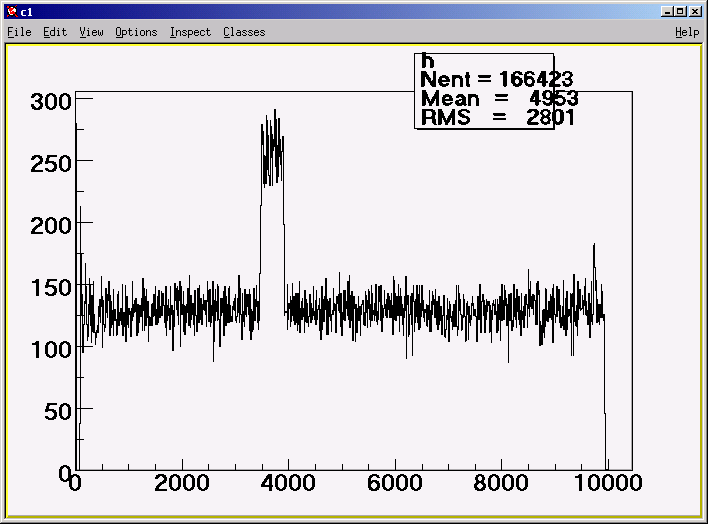Minimize the c1 window
This screenshot has width=708, height=524.
[x=667, y=12]
